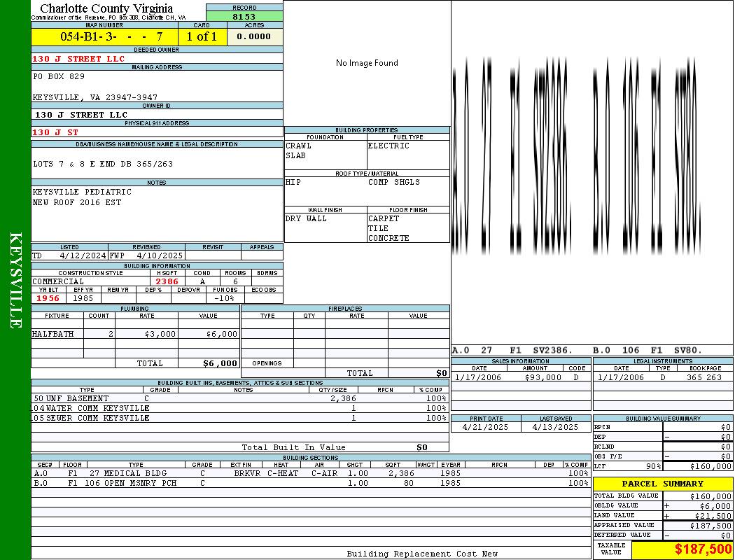Click 104 WATER COMM KEYSVILLE row
735x560 pixels.
tap(240, 408)
